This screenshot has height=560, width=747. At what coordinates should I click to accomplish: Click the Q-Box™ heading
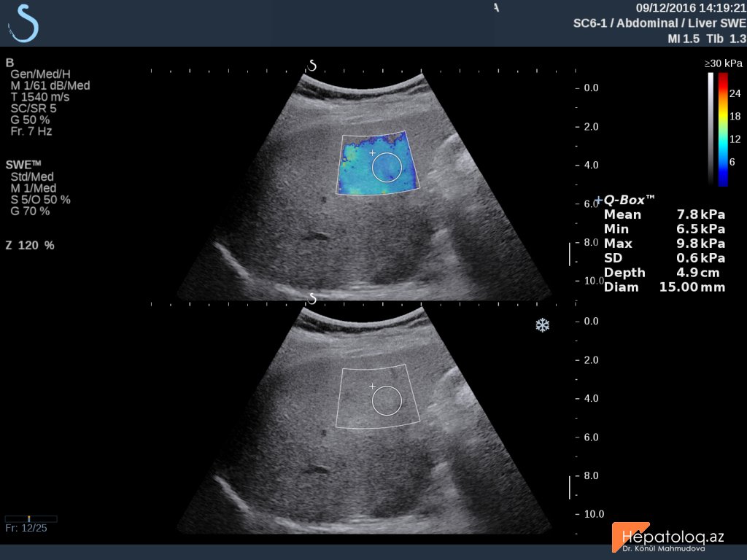click(x=629, y=200)
